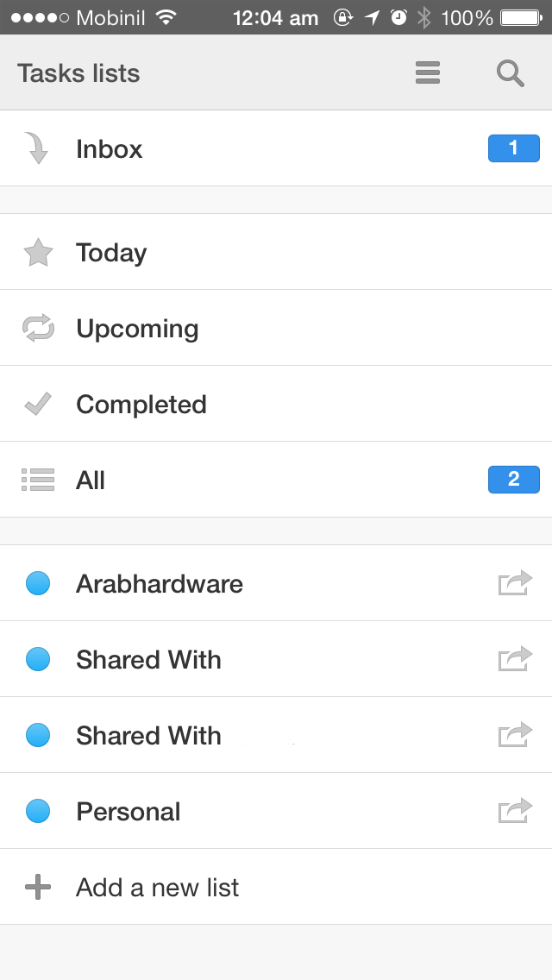Tap the plus icon to add list

pos(37,887)
